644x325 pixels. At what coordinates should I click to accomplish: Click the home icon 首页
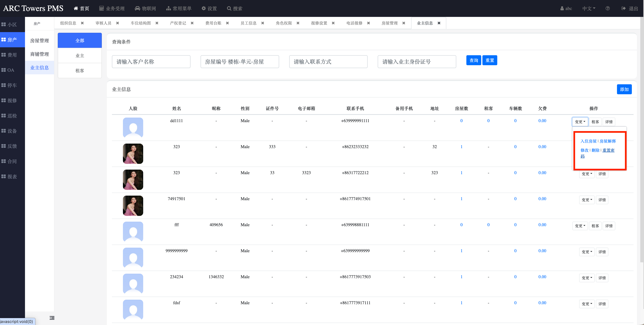pyautogui.click(x=76, y=8)
